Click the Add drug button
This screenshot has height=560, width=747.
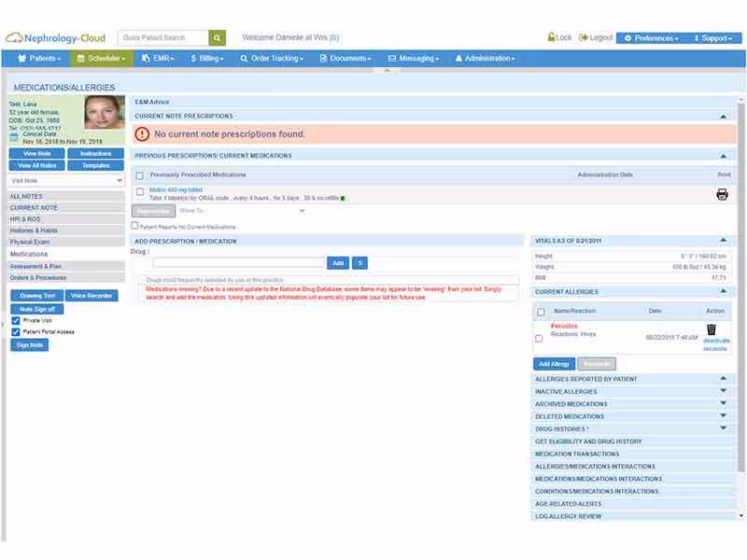[x=338, y=263]
